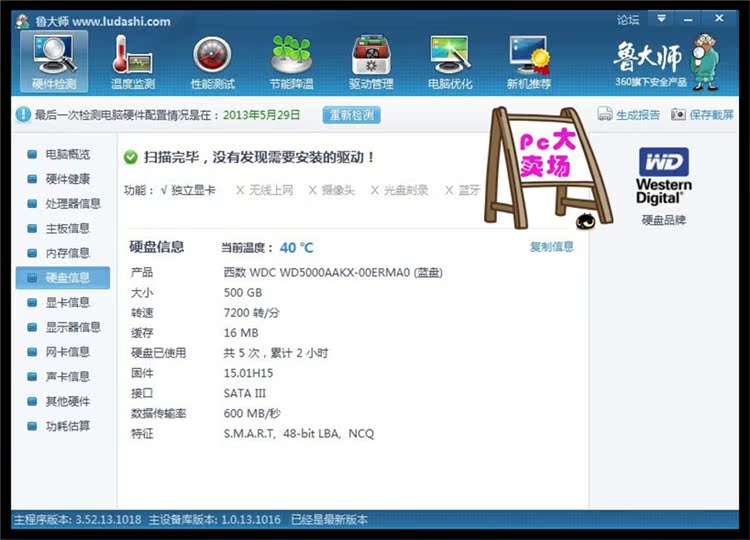The width and height of the screenshot is (750, 540).
Task: Open the 论坛 forum link
Action: tap(628, 19)
